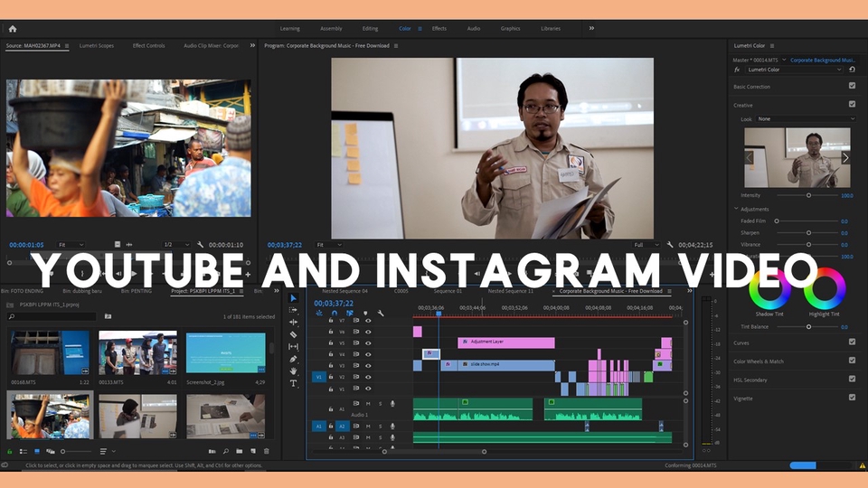The image size is (868, 488).
Task: Reset Lumetri Color effect icon
Action: (852, 70)
